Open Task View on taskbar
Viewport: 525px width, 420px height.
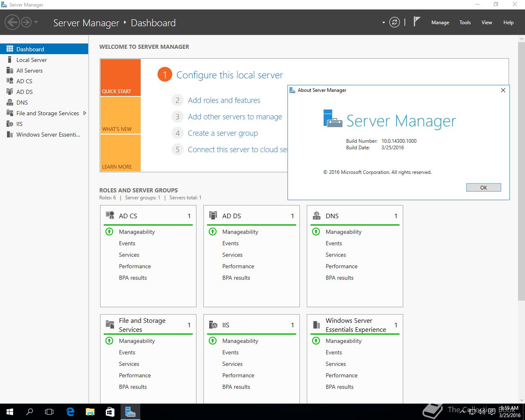49,412
